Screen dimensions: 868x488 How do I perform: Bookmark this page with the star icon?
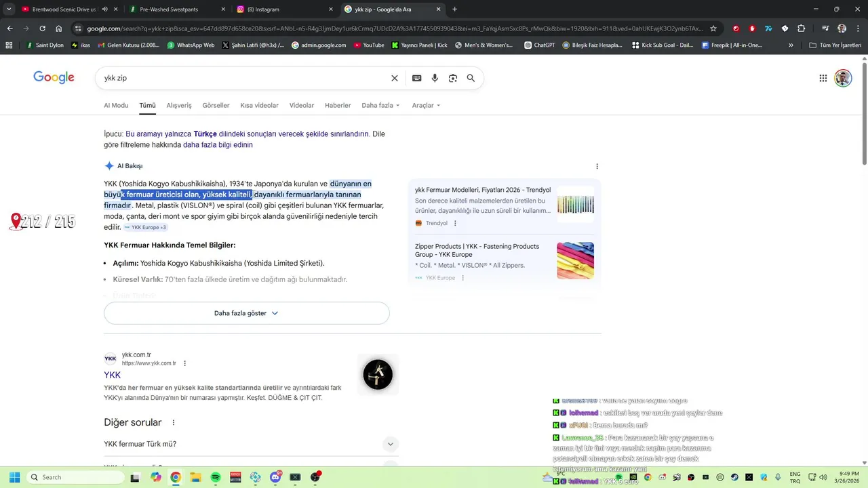click(713, 28)
